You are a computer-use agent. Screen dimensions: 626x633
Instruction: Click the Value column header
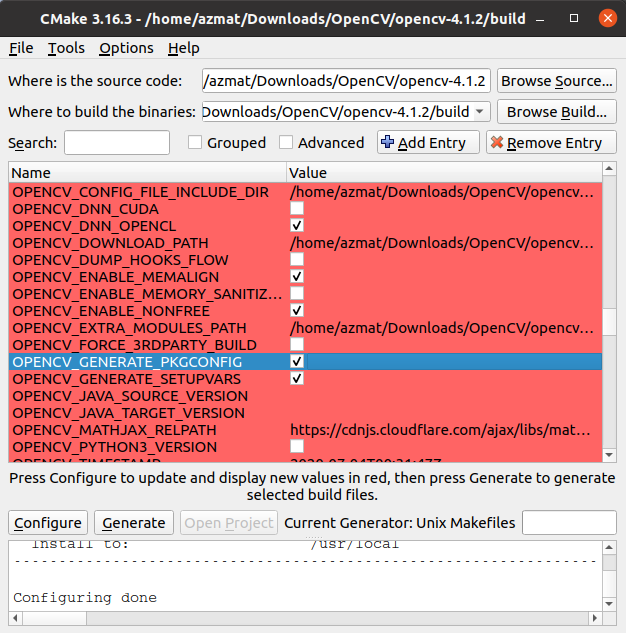point(444,172)
